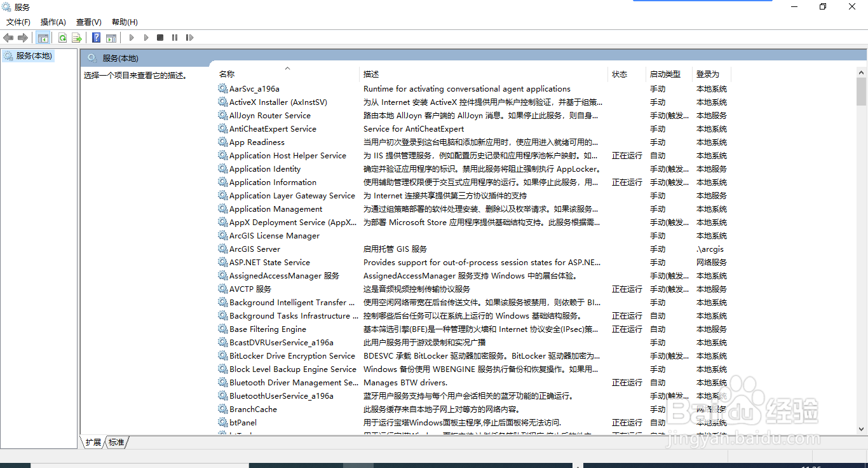
Task: Sort by the 状态 column header
Action: [627, 74]
